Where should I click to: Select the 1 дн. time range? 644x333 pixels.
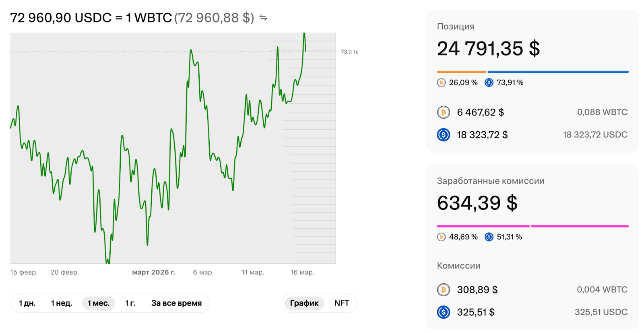click(27, 303)
